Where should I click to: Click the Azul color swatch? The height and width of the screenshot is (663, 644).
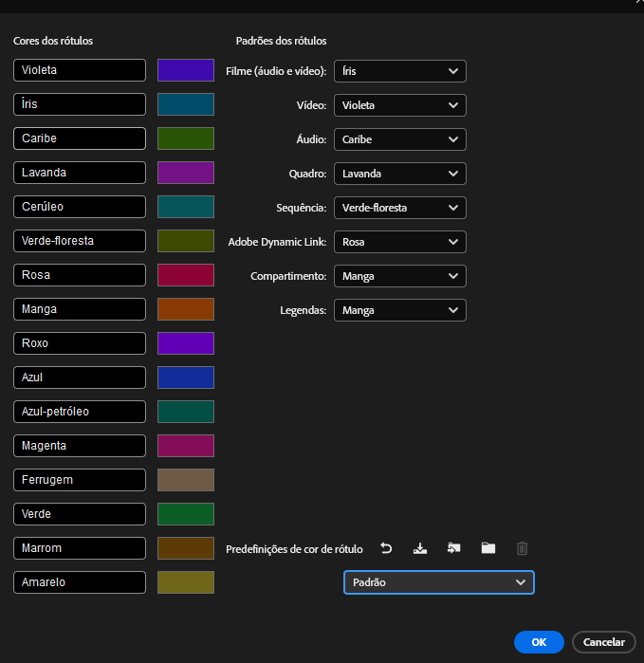186,378
